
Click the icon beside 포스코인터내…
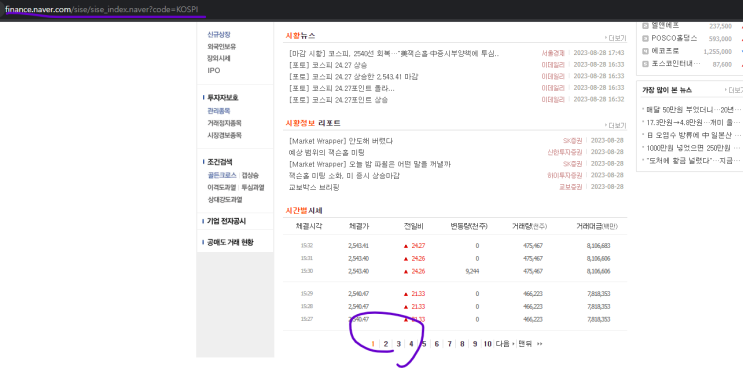[x=645, y=64]
